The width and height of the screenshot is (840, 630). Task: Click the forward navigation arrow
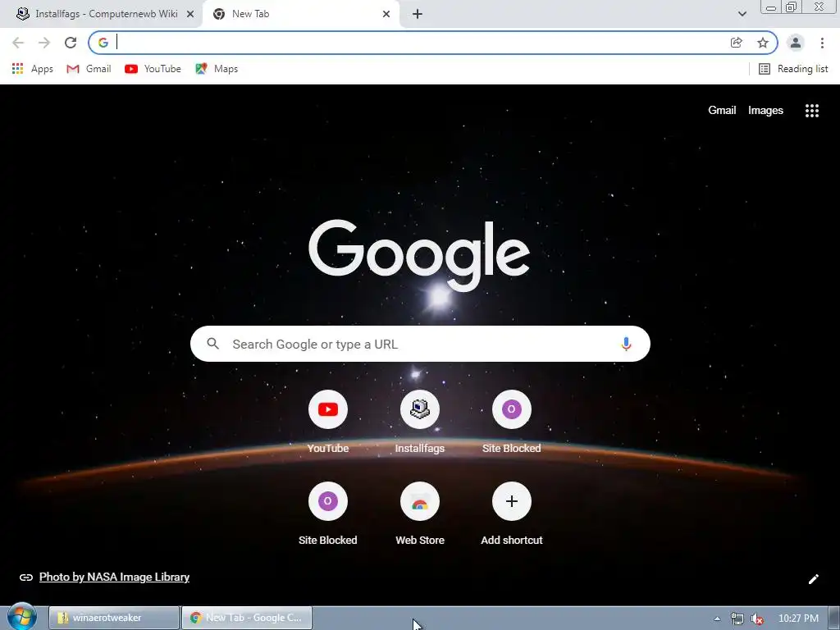pos(44,43)
